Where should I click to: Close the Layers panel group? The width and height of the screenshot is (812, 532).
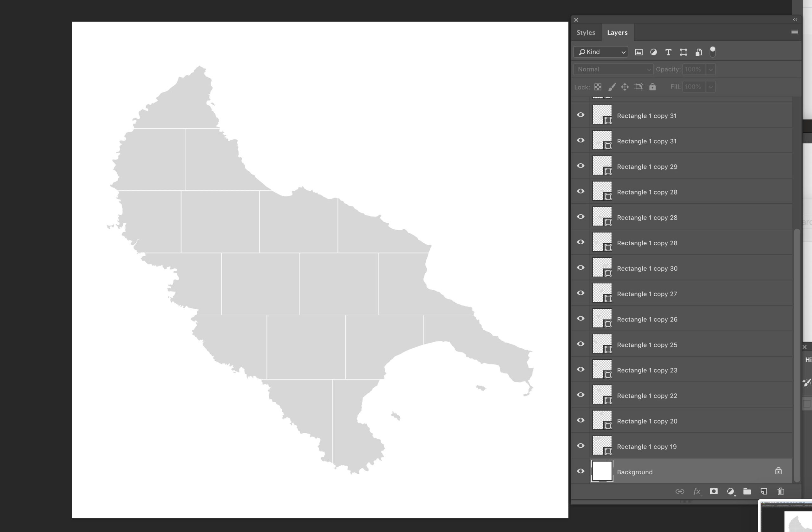point(576,20)
